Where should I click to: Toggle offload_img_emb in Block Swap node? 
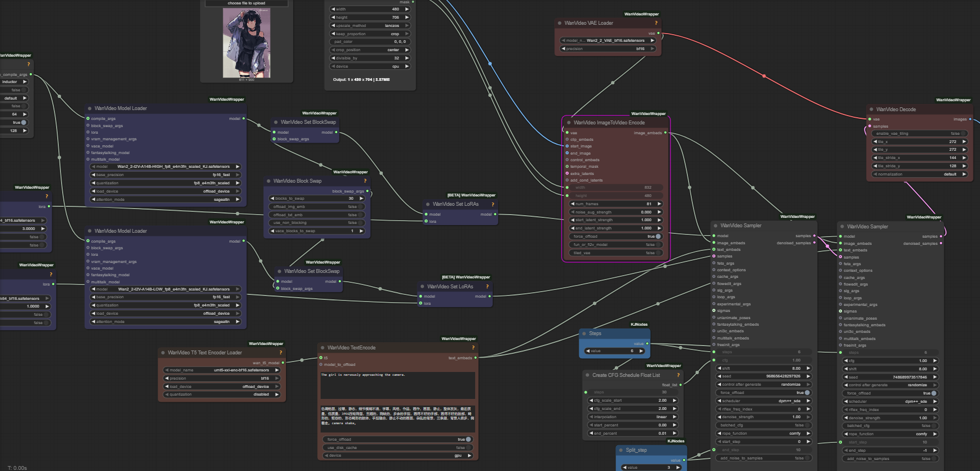point(317,207)
